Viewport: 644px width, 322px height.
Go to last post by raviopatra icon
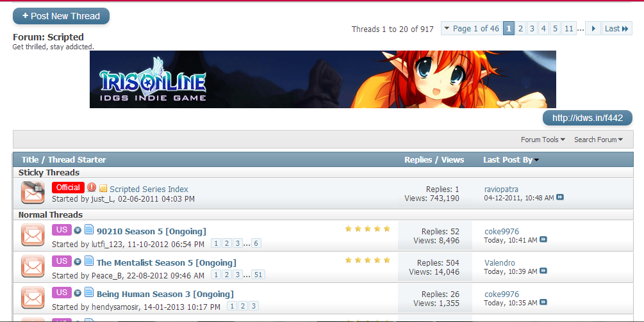[560, 197]
